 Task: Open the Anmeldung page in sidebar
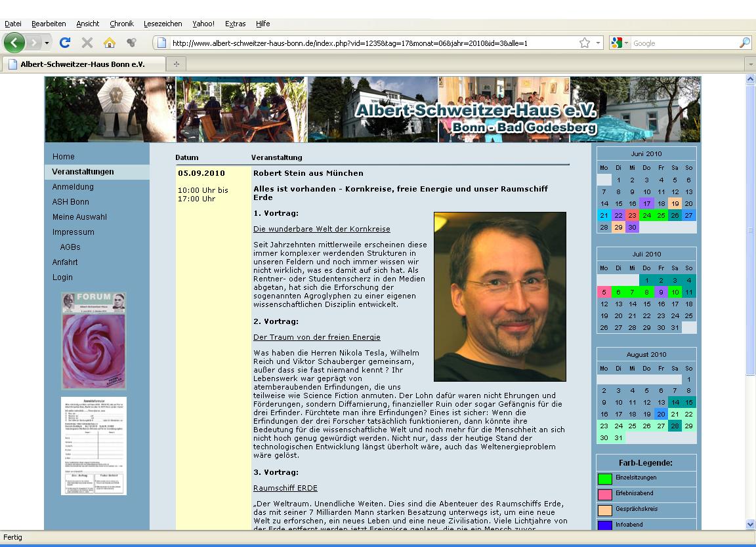tap(73, 187)
